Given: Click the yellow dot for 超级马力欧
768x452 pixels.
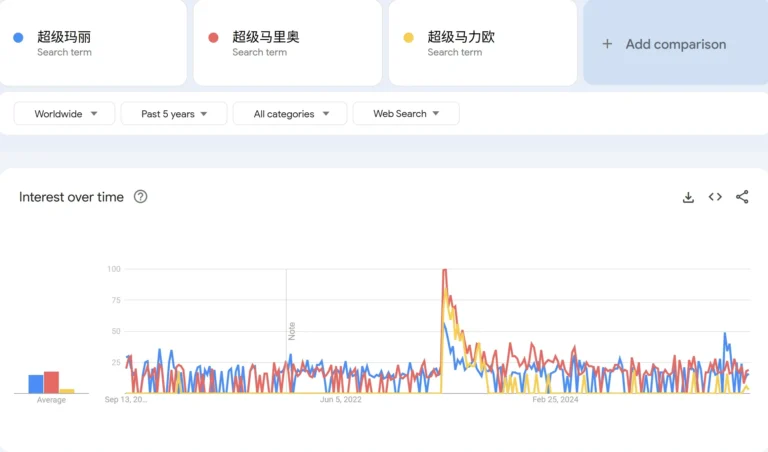Looking at the screenshot, I should (408, 38).
